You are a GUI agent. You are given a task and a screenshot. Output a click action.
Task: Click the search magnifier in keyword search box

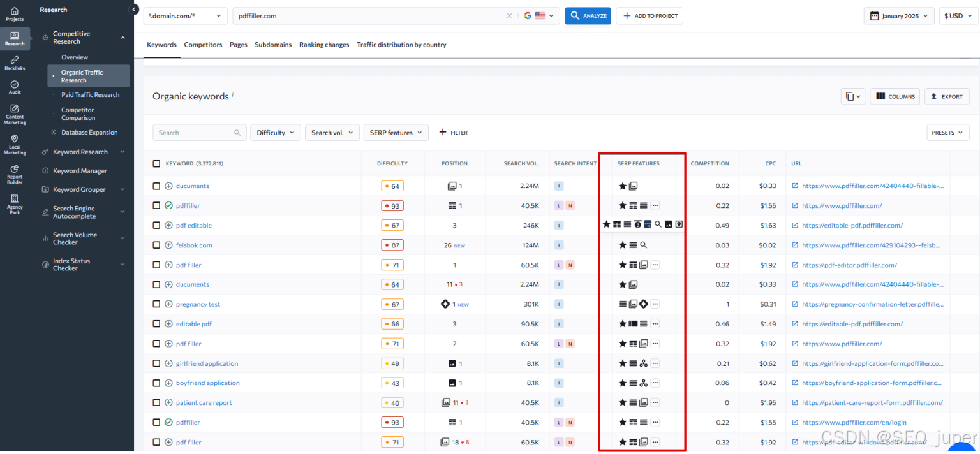[237, 133]
